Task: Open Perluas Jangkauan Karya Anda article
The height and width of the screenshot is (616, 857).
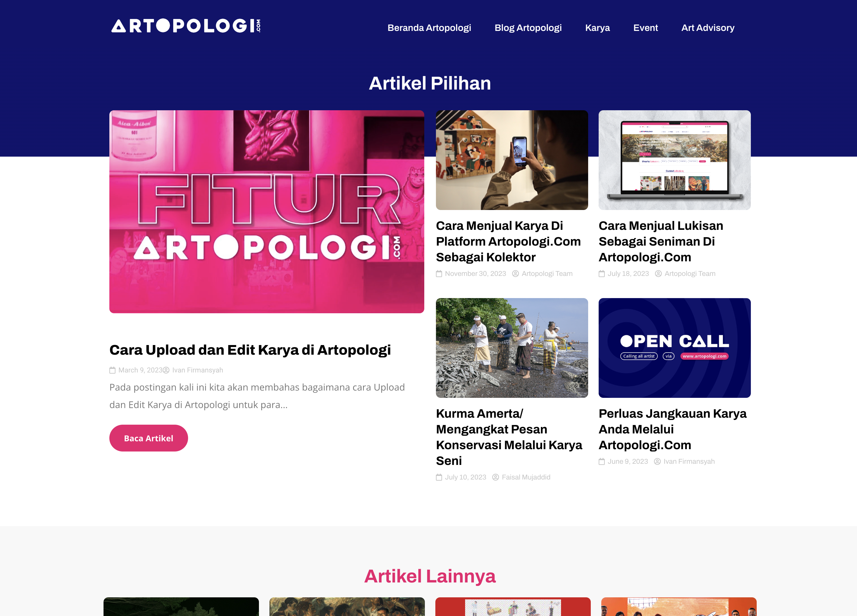Action: pyautogui.click(x=673, y=429)
